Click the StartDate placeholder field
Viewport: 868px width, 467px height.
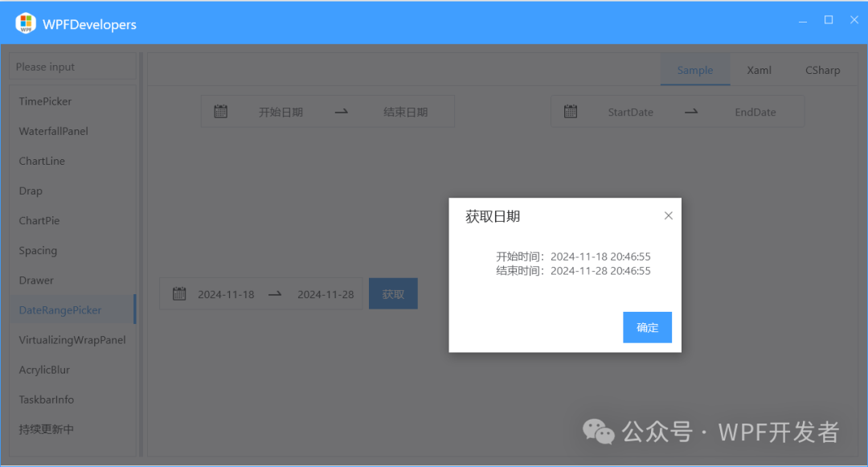coord(631,112)
